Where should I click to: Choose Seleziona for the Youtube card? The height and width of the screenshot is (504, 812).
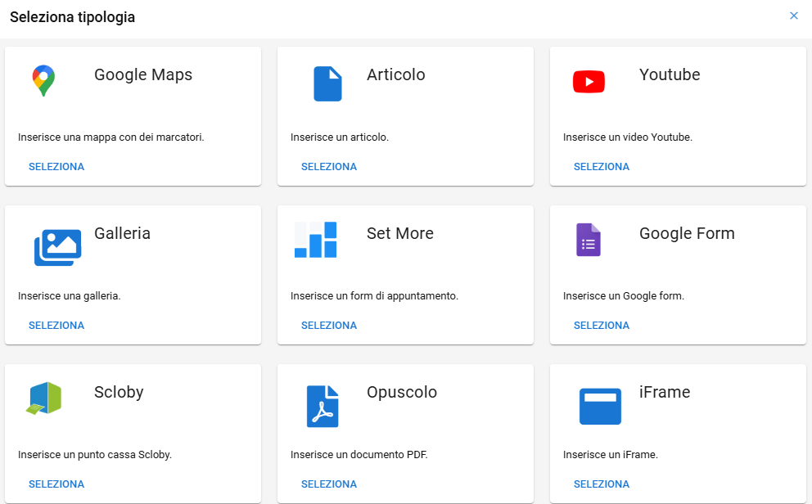click(602, 167)
